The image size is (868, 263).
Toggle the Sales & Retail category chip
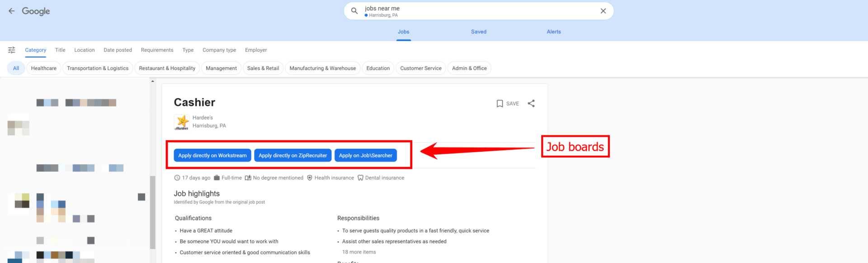(x=263, y=68)
